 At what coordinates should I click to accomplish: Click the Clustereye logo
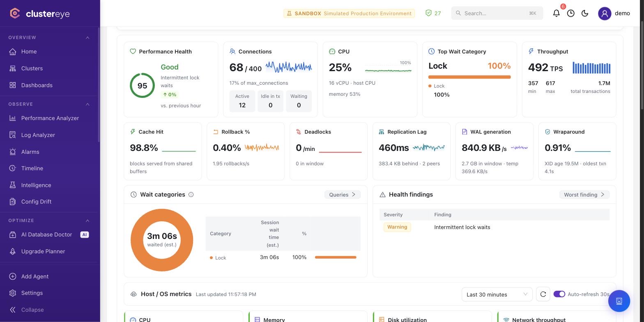(x=40, y=14)
